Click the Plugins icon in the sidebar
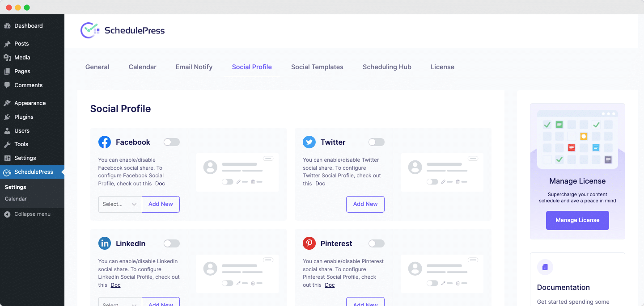 pos(7,117)
